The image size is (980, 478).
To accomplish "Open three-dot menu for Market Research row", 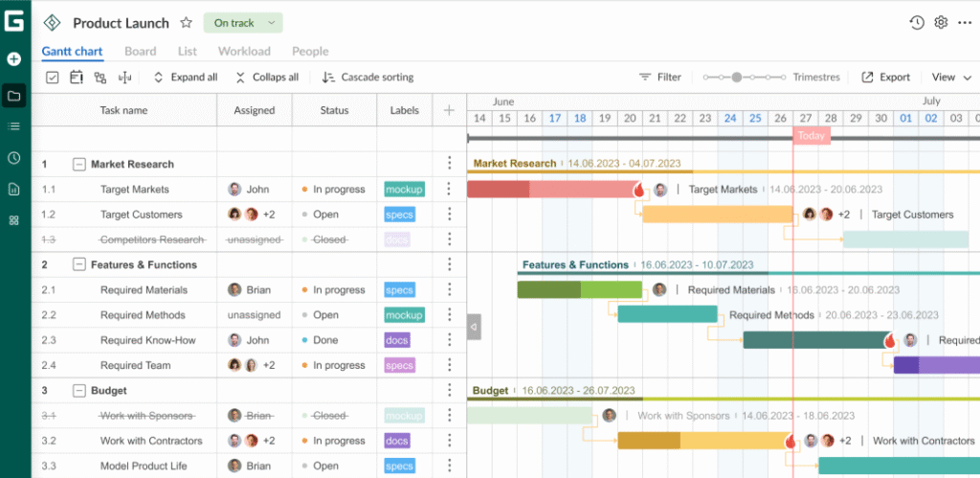I will pos(449,164).
